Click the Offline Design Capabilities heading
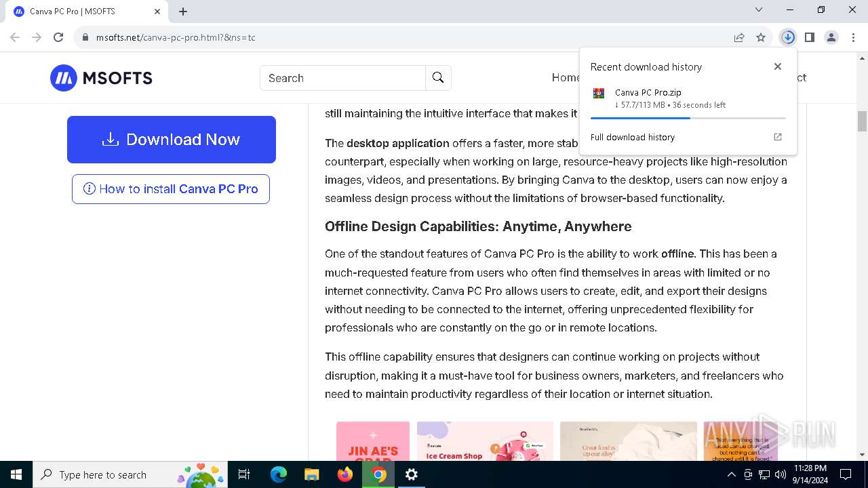The image size is (868, 488). (478, 226)
